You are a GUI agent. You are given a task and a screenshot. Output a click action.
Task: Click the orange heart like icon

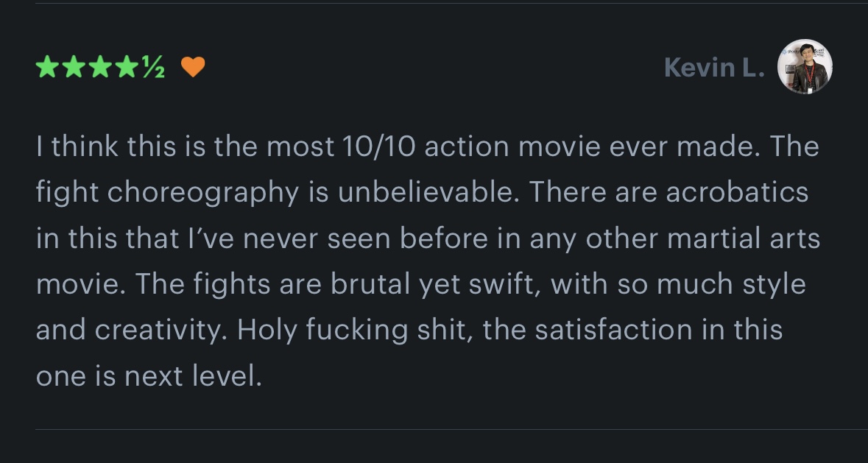click(x=192, y=68)
